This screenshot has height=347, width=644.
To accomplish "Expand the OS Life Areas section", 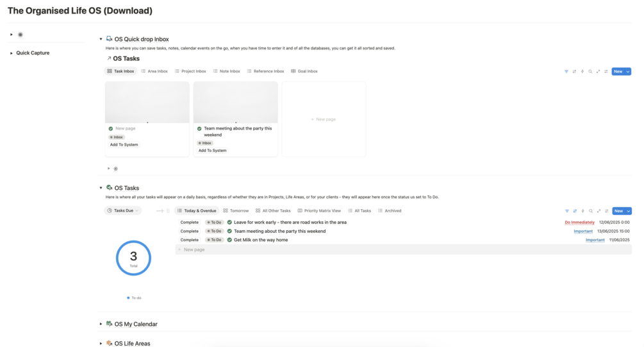I will [x=101, y=343].
